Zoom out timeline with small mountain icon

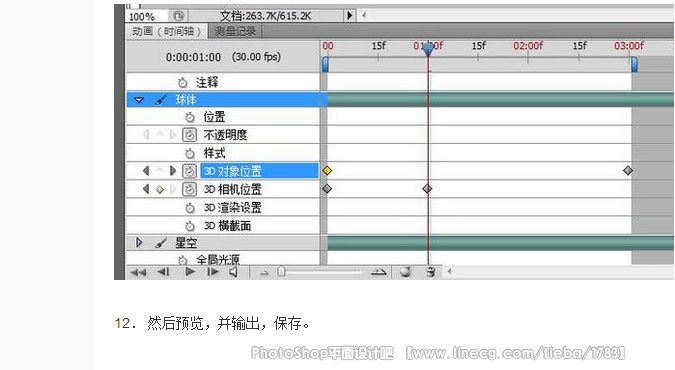tap(264, 273)
